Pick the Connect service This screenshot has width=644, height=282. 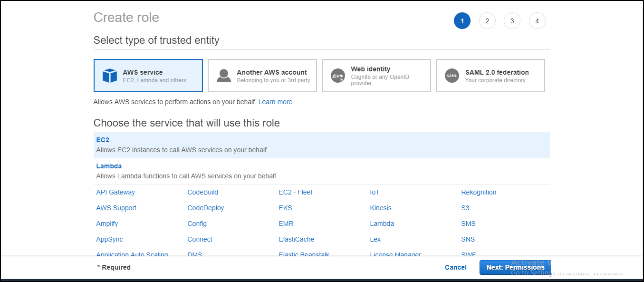pyautogui.click(x=200, y=239)
